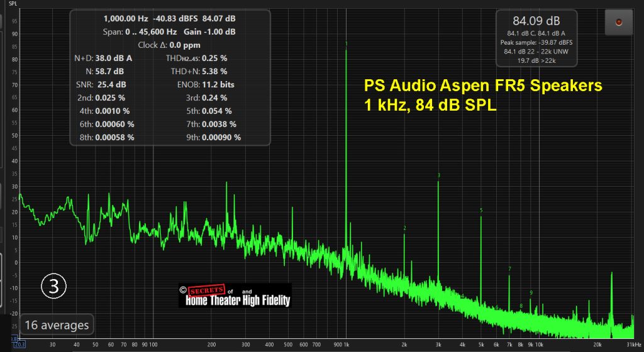This screenshot has height=352, width=644.
Task: Click the red record button
Action: pyautogui.click(x=618, y=23)
